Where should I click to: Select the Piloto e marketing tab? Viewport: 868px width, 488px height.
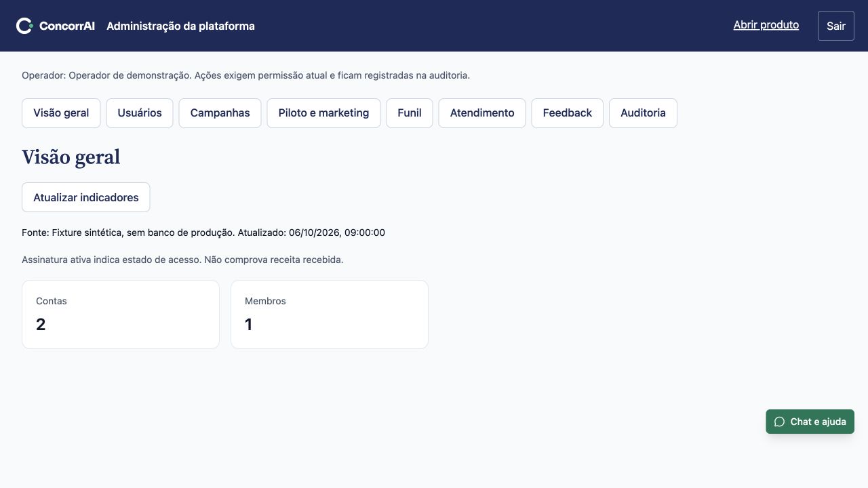click(323, 113)
